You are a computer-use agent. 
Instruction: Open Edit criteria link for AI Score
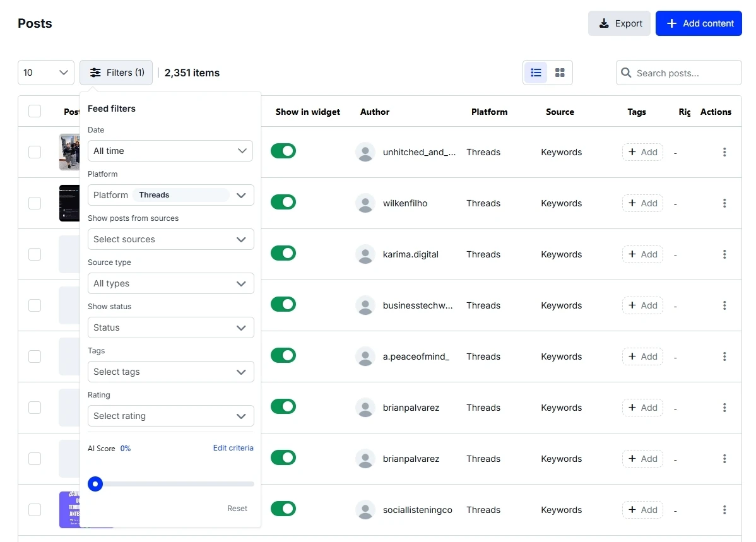pyautogui.click(x=233, y=448)
